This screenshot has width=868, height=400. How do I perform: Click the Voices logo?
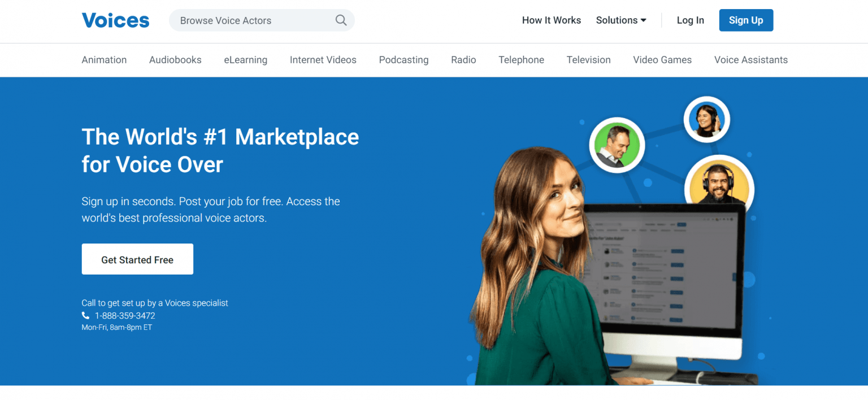[x=116, y=20]
